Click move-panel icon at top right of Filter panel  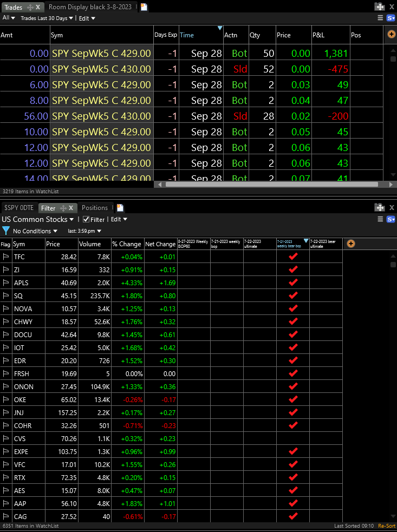pyautogui.click(x=380, y=208)
